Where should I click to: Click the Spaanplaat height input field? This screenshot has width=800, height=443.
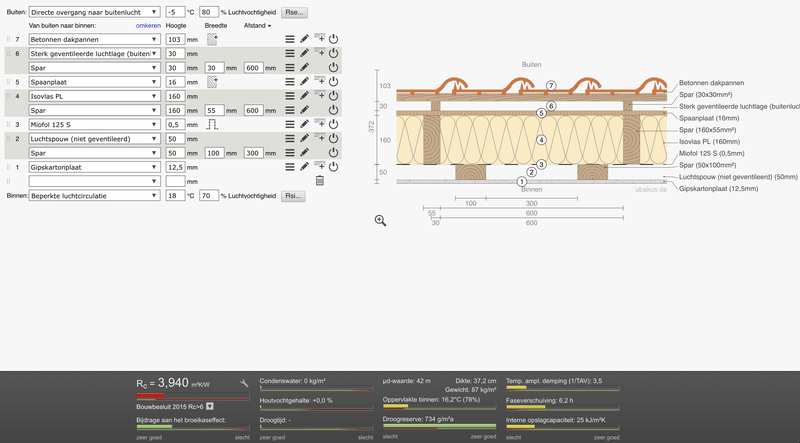[x=175, y=82]
